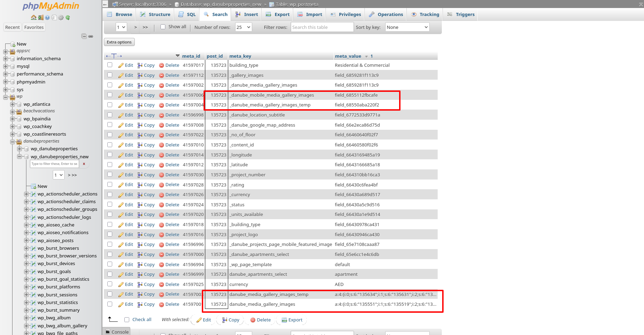Click the Extra options button
This screenshot has width=644, height=335.
click(119, 42)
